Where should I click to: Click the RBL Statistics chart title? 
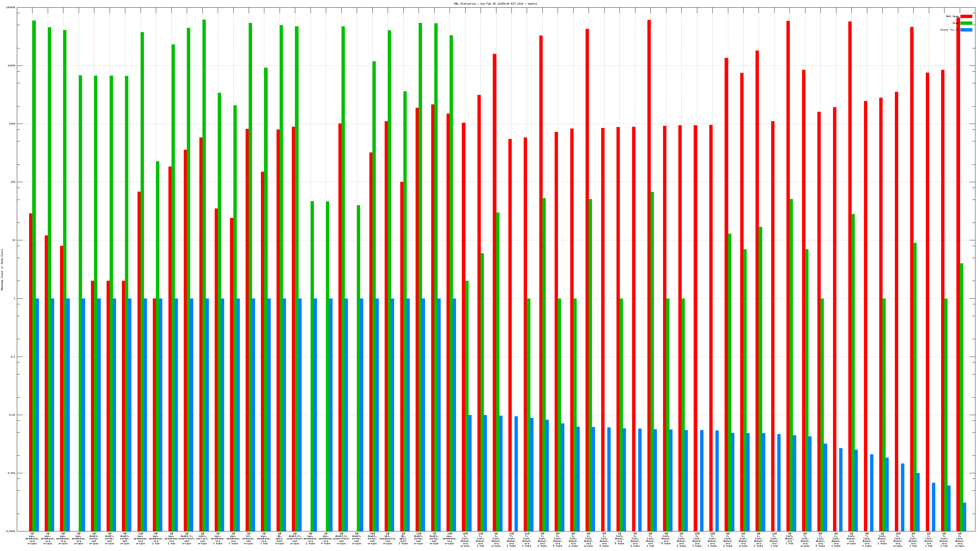coord(495,4)
